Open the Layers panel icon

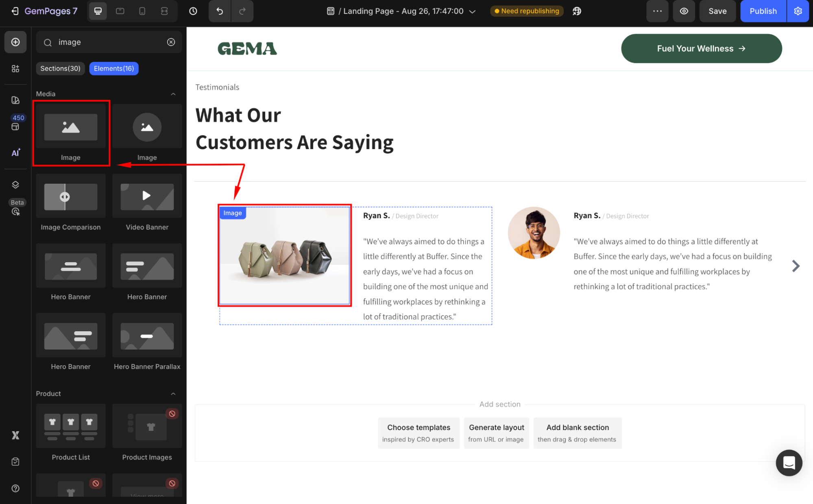(x=15, y=185)
